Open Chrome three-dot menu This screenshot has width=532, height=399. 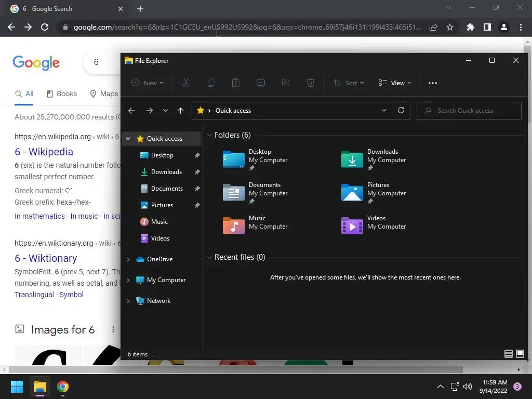coord(521,27)
